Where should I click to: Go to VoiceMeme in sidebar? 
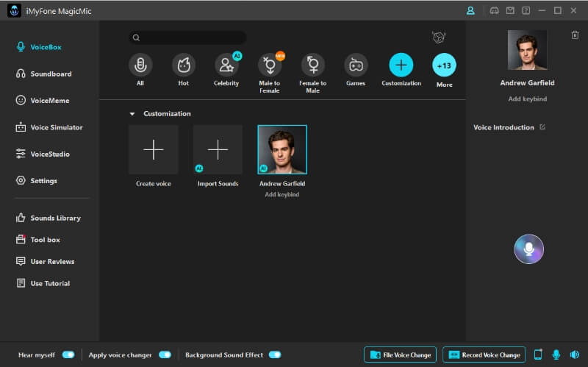tap(43, 101)
